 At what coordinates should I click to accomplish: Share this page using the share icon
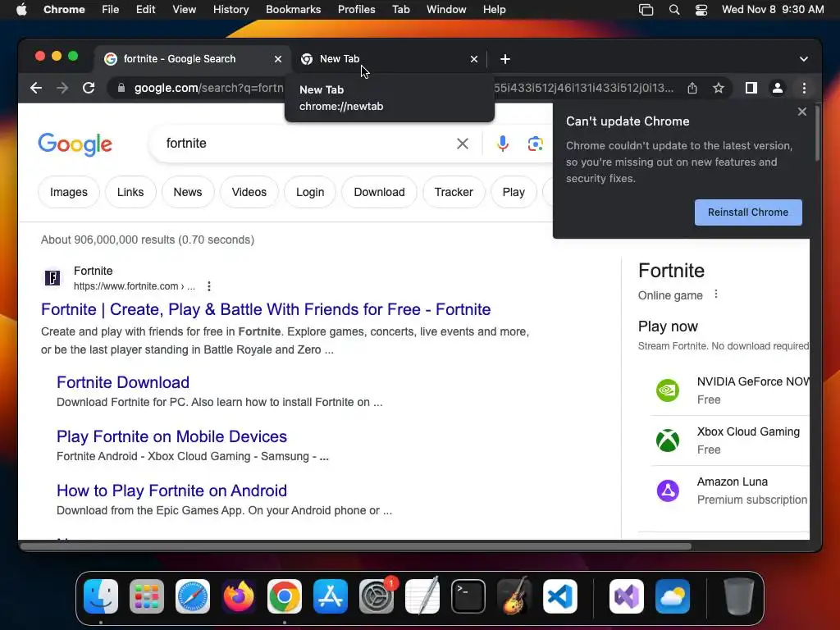(692, 88)
